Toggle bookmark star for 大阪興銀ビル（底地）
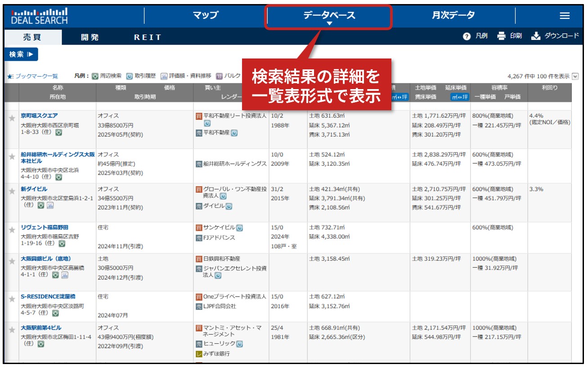The image size is (588, 369). coord(12,261)
